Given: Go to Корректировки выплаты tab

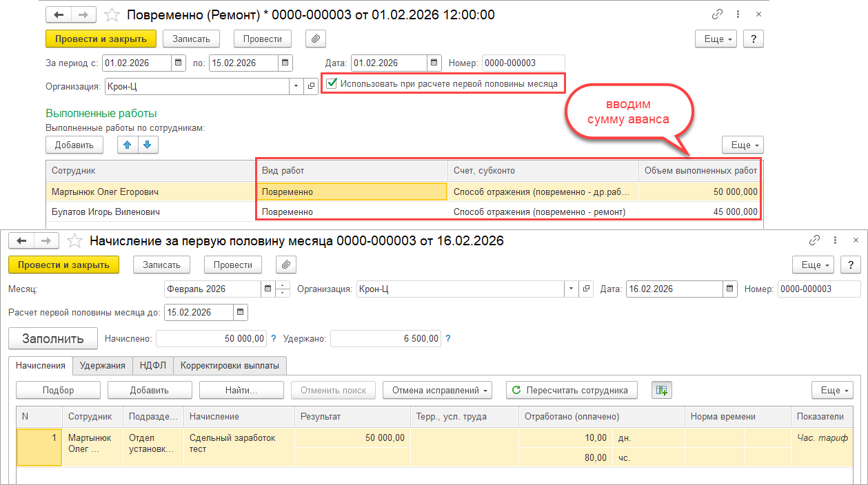Looking at the screenshot, I should pyautogui.click(x=230, y=366).
